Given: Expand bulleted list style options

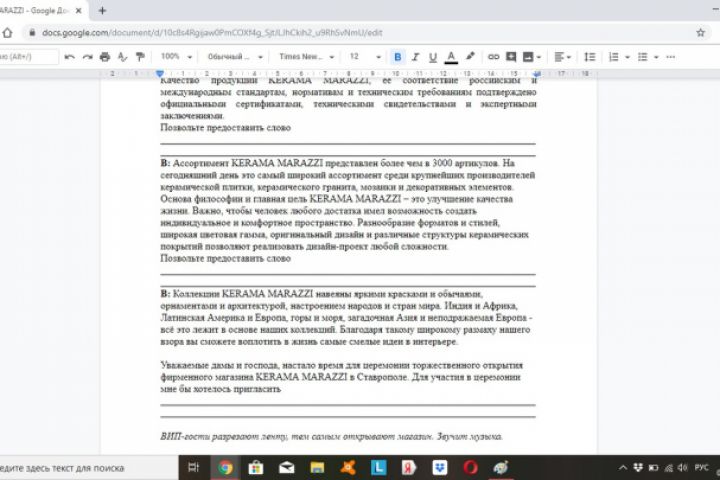Looking at the screenshot, I should (x=656, y=57).
